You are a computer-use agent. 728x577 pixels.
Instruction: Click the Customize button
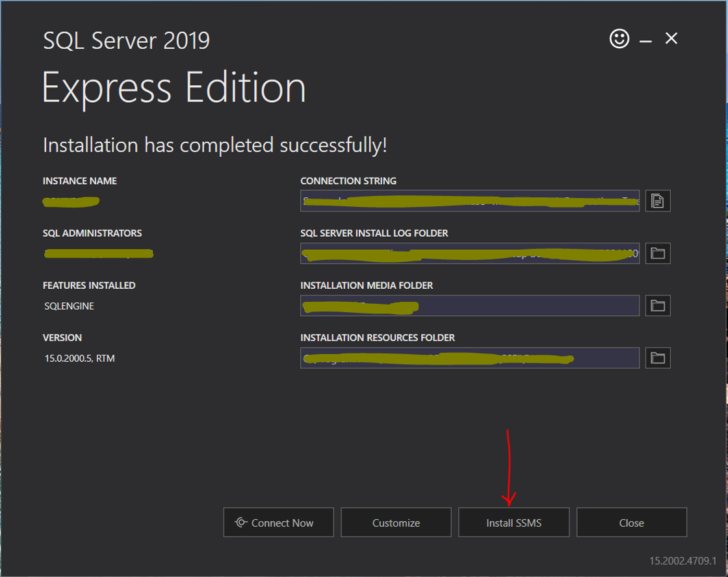click(396, 522)
